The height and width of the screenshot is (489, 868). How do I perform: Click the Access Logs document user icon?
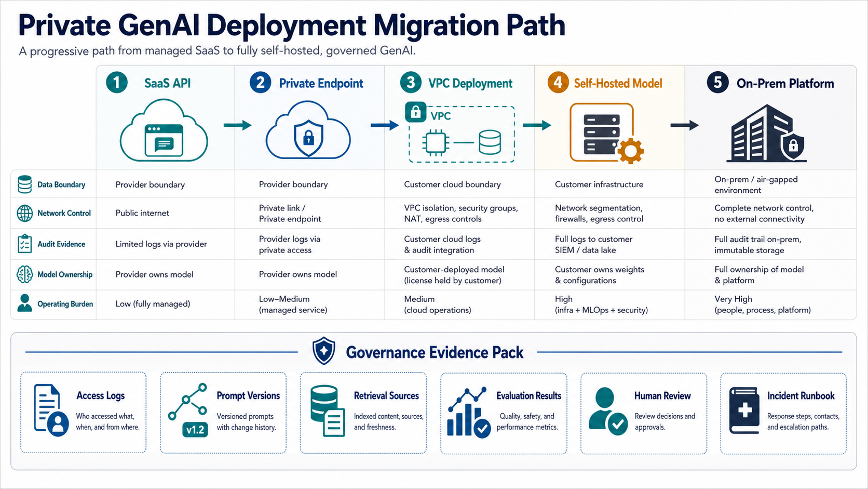tap(51, 410)
